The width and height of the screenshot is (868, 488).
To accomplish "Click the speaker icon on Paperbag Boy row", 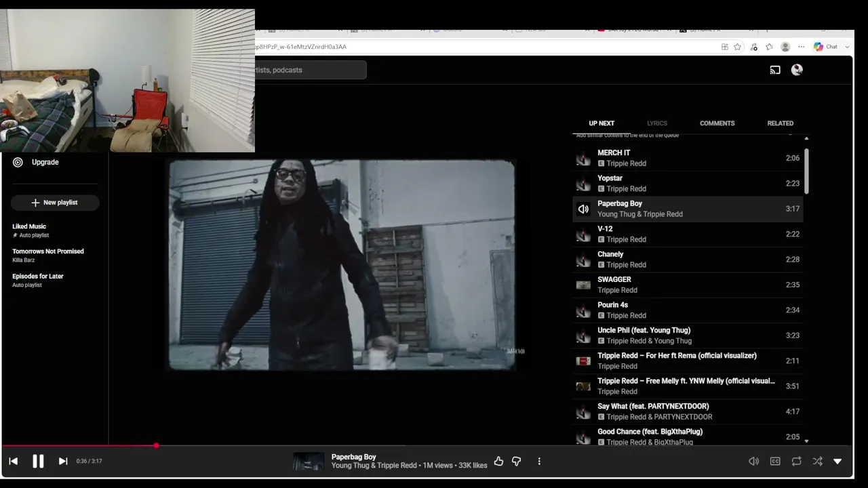I will click(583, 209).
